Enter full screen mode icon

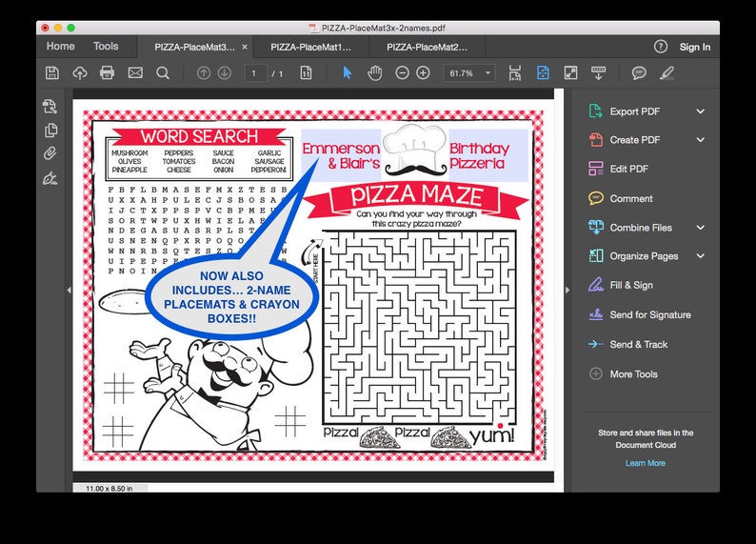coord(570,72)
